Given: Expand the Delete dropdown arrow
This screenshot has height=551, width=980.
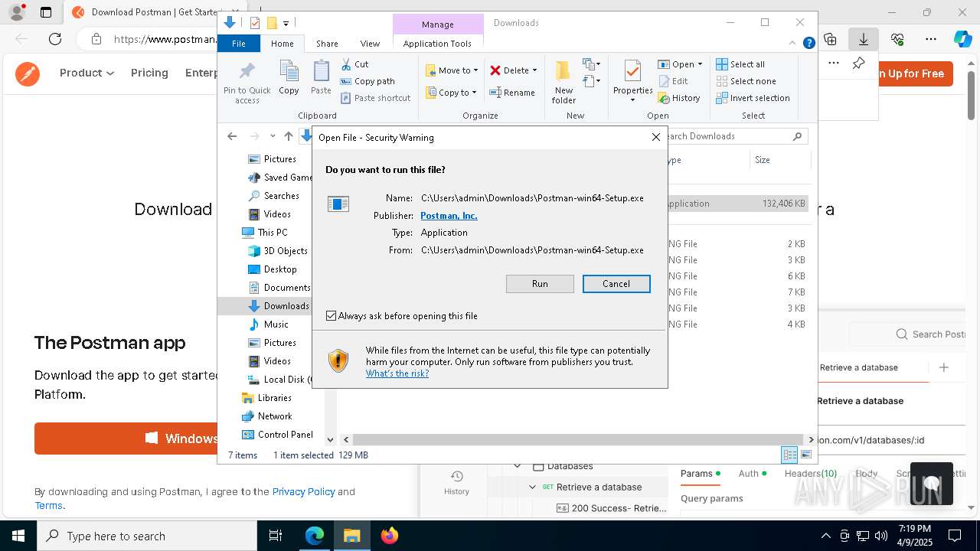Looking at the screenshot, I should (x=534, y=70).
